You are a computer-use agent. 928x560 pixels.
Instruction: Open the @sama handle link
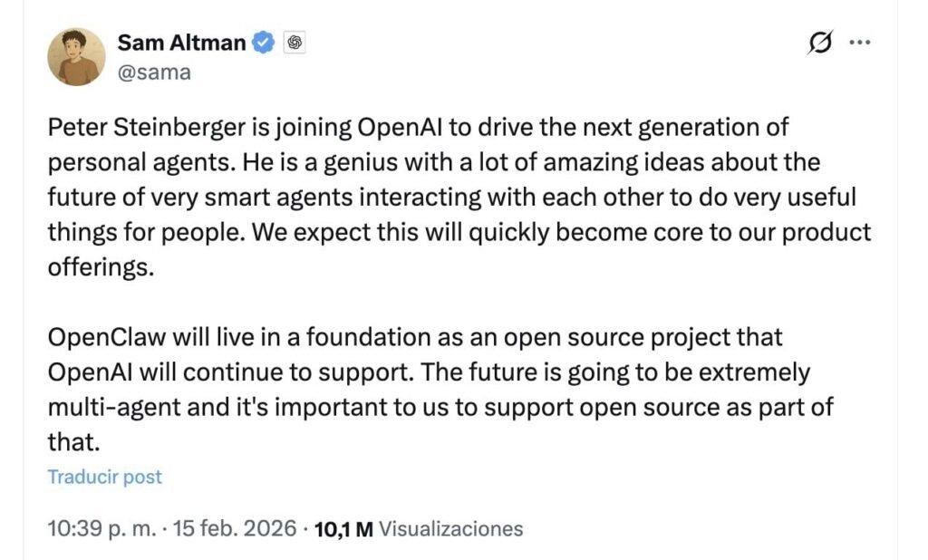(154, 72)
